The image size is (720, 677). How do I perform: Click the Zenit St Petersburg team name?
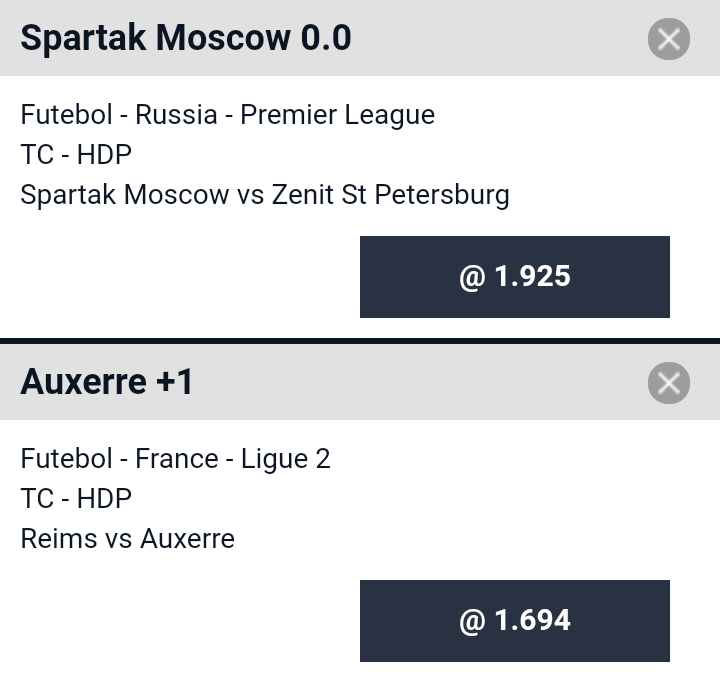(391, 195)
